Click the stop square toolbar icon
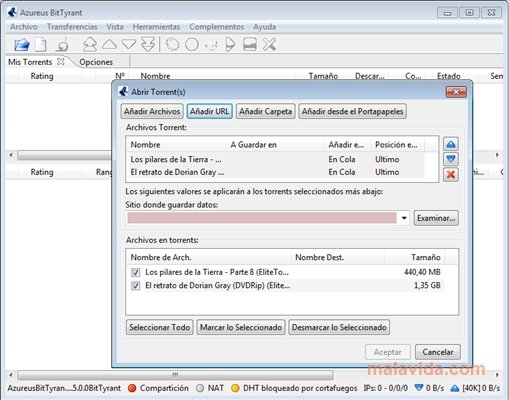The image size is (509, 400). coord(250,44)
